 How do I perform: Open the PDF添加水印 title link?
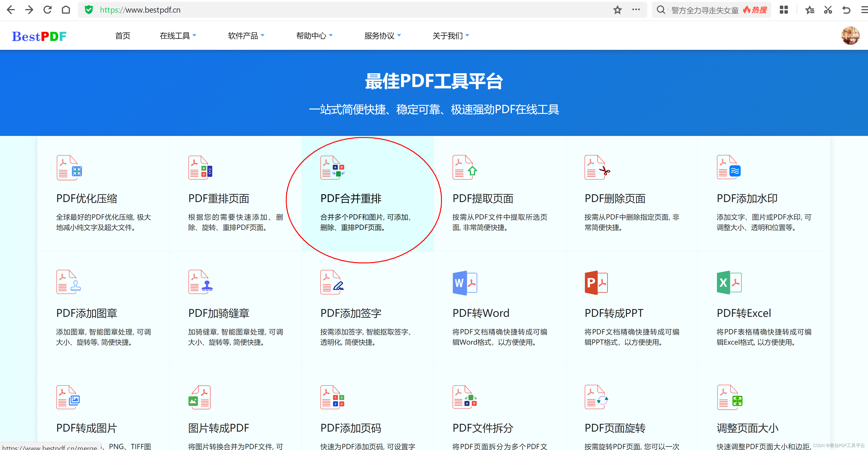coord(747,199)
